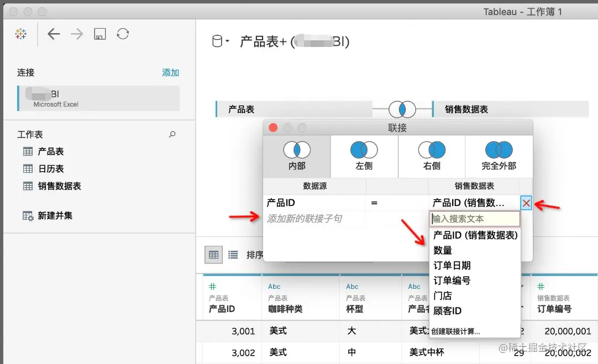Go back with the left arrow

coord(54,34)
